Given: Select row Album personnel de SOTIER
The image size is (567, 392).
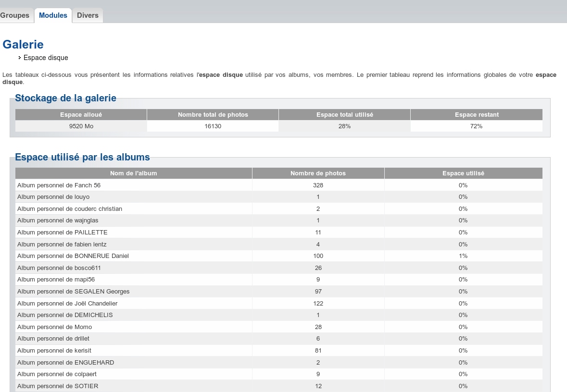Looking at the screenshot, I should coord(279,386).
